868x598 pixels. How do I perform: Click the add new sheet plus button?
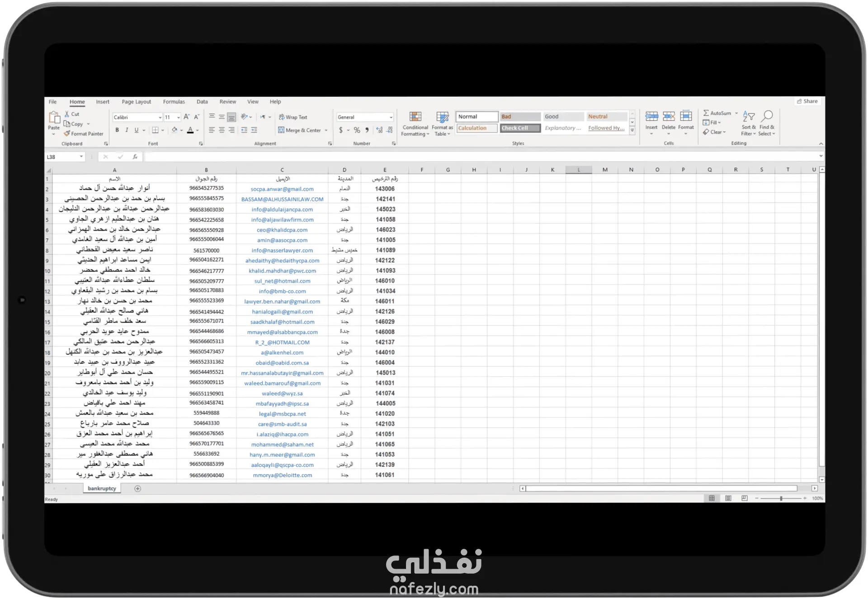pyautogui.click(x=138, y=489)
